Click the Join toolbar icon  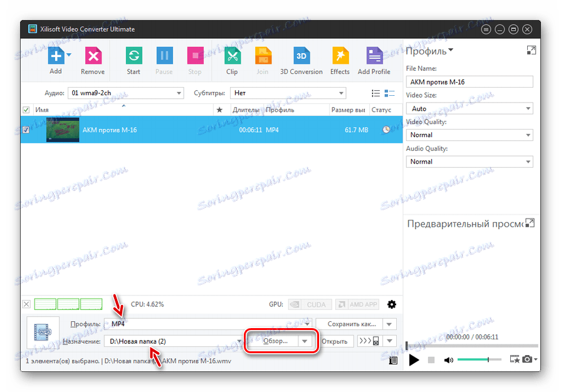tap(263, 56)
